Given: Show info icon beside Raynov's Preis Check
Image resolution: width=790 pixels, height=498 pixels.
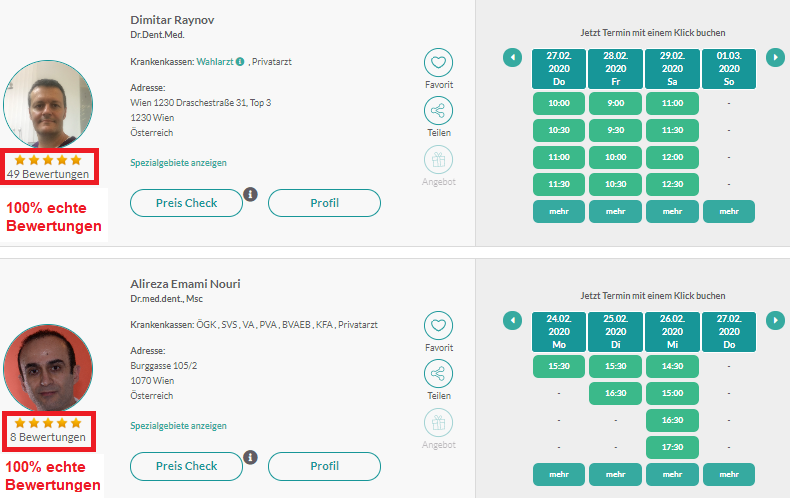Looking at the screenshot, I should [x=250, y=194].
